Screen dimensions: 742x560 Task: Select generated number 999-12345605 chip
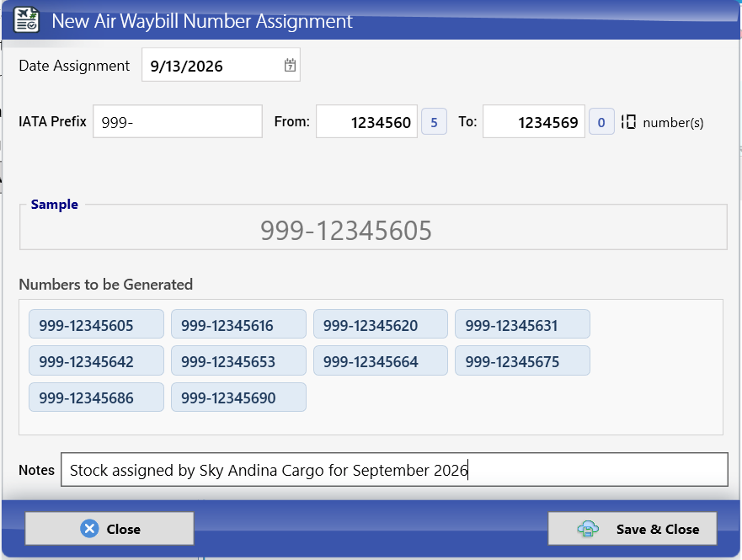click(96, 324)
